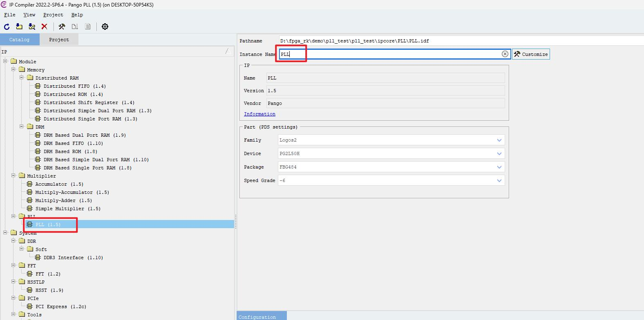Open the Help menu
644x320 pixels.
[77, 15]
